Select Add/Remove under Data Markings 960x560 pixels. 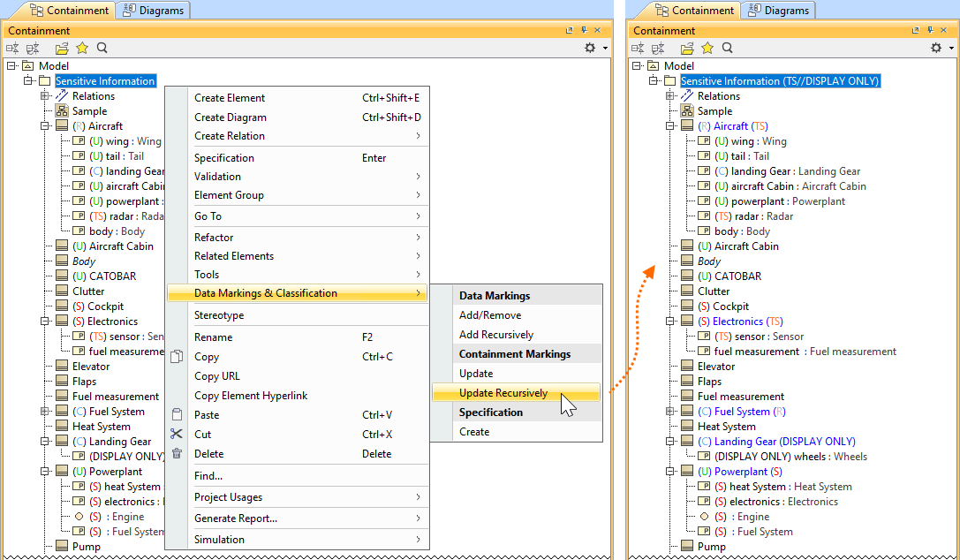click(x=490, y=315)
